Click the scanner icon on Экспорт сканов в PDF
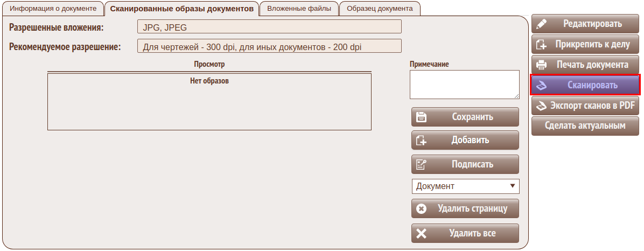This screenshot has width=644, height=251. [541, 106]
